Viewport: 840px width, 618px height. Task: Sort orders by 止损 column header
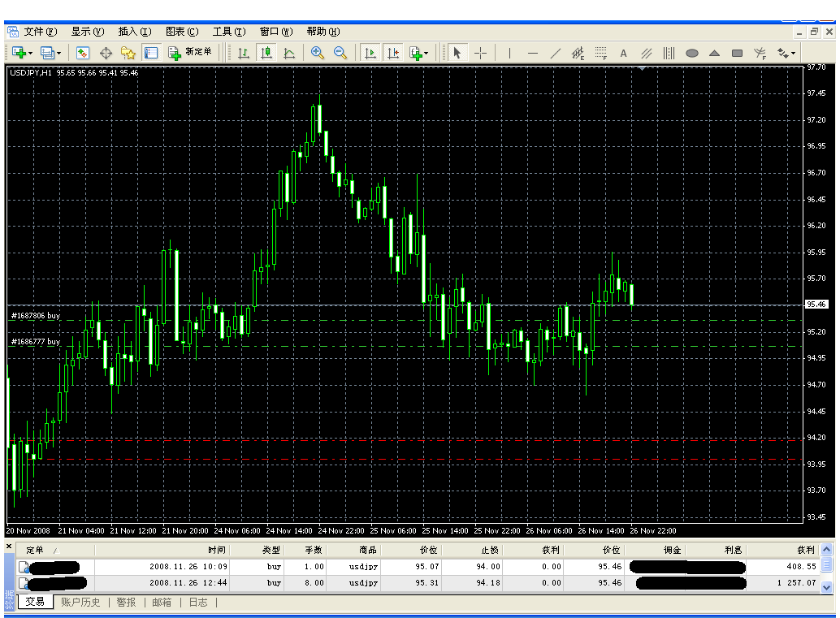coord(472,550)
